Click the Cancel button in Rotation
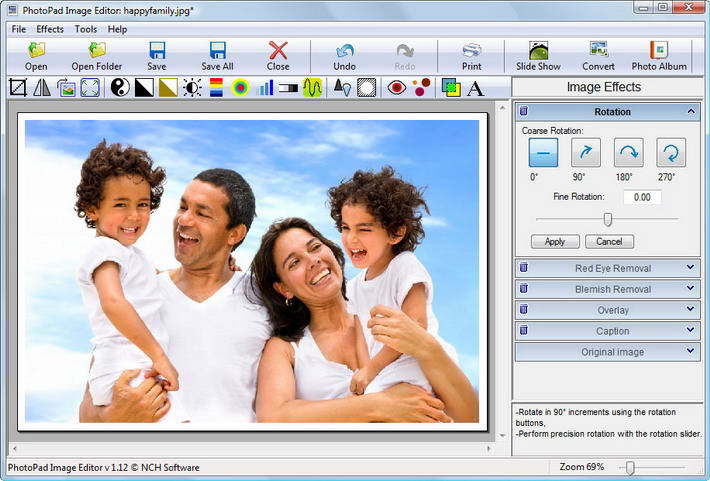This screenshot has width=710, height=481. (x=609, y=241)
